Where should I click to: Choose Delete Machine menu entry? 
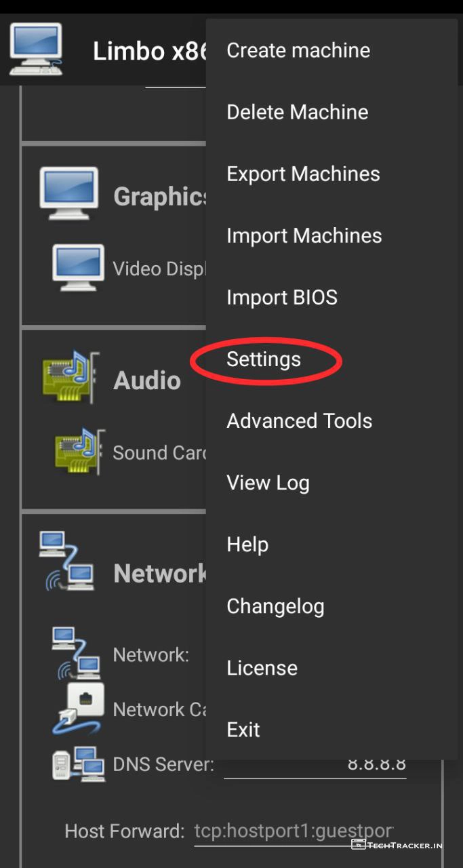coord(298,112)
